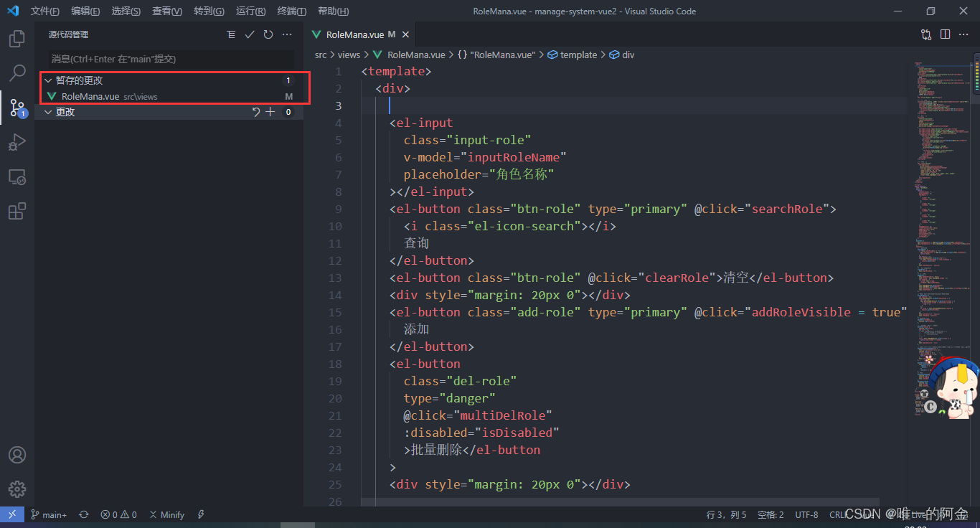Click "inputRoleName" text on line 6
This screenshot has width=980, height=528.
[x=513, y=157]
